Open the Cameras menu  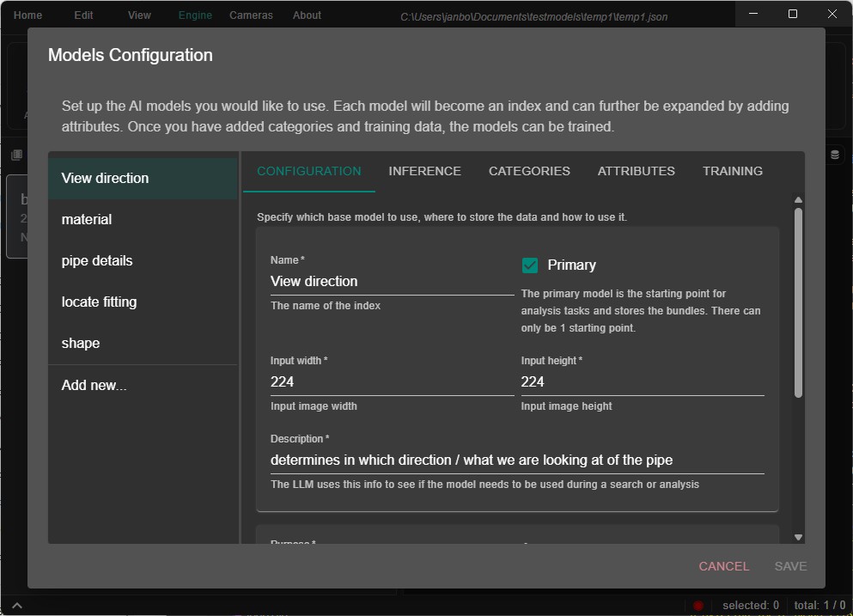250,15
